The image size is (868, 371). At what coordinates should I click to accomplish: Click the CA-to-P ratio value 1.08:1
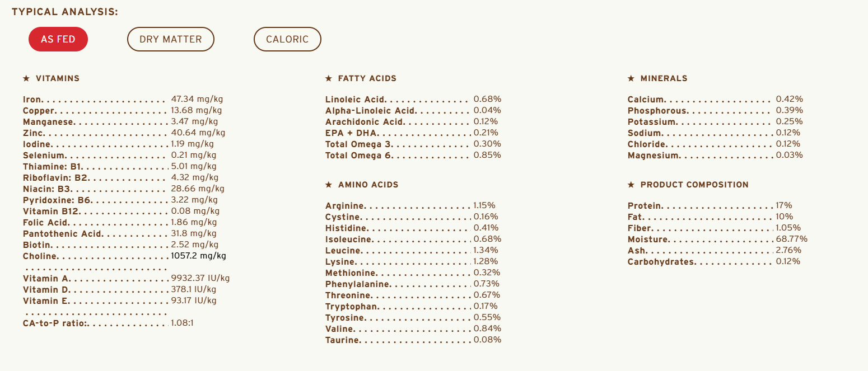click(x=182, y=323)
